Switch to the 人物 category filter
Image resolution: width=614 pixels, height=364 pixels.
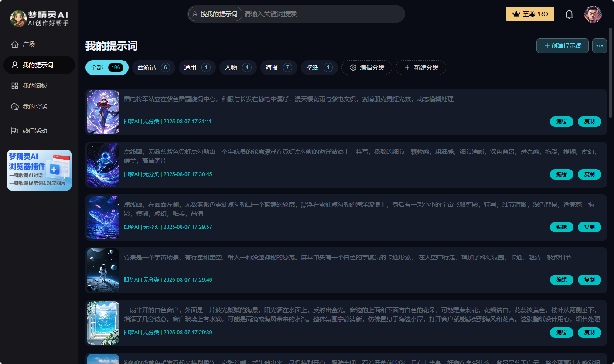238,68
